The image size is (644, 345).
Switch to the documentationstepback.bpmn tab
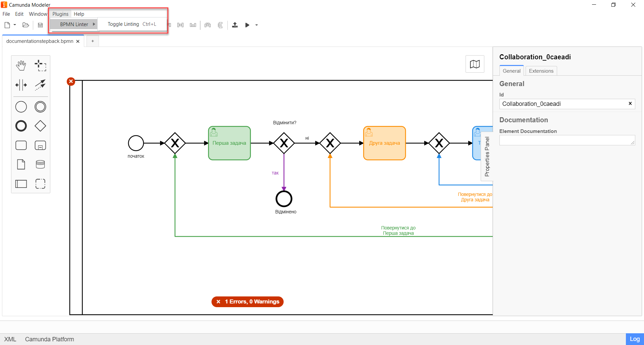(x=40, y=41)
